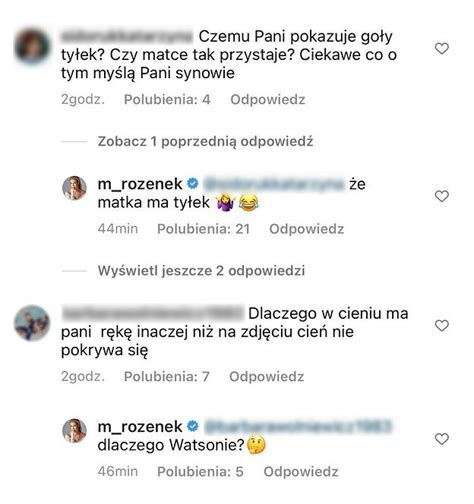Open the first commenter's profile picture
The height and width of the screenshot is (504, 474).
point(32,46)
